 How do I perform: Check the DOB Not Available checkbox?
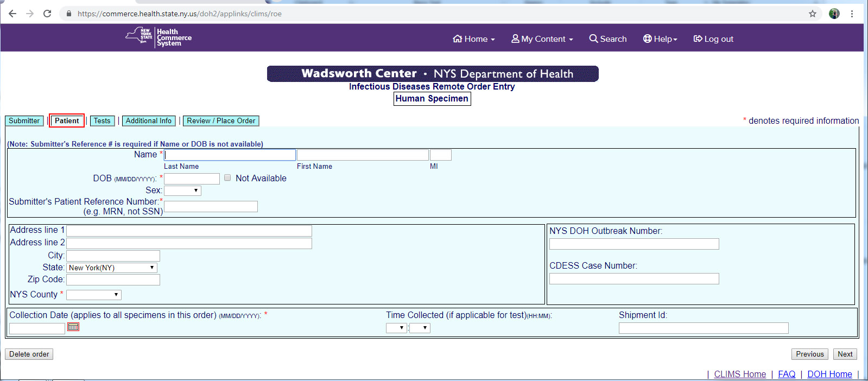coord(227,177)
